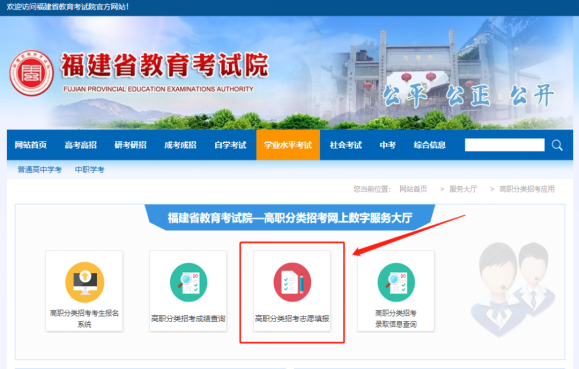
Task: Click the 中职学考 submenu link
Action: [89, 170]
